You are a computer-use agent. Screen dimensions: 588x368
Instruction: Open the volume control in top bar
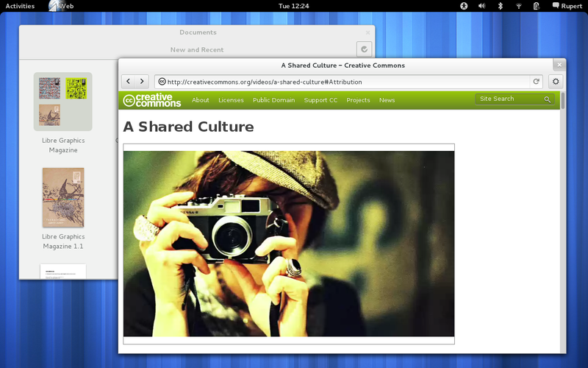pyautogui.click(x=482, y=6)
